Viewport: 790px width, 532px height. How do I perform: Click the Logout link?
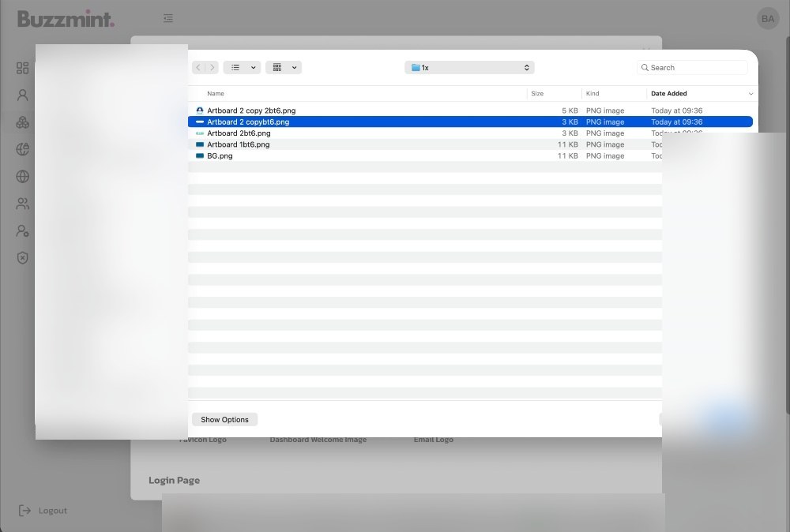(52, 511)
